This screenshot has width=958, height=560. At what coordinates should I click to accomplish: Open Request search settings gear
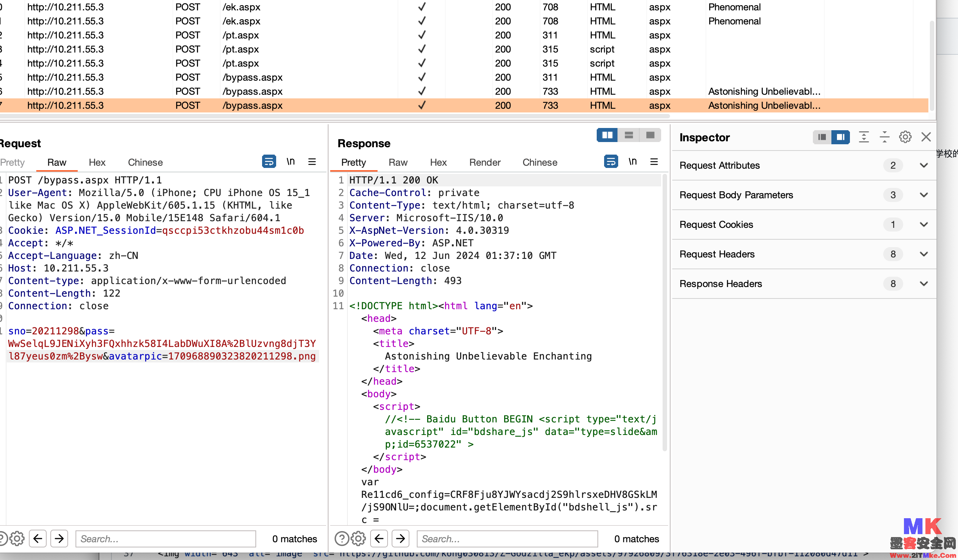pyautogui.click(x=17, y=538)
